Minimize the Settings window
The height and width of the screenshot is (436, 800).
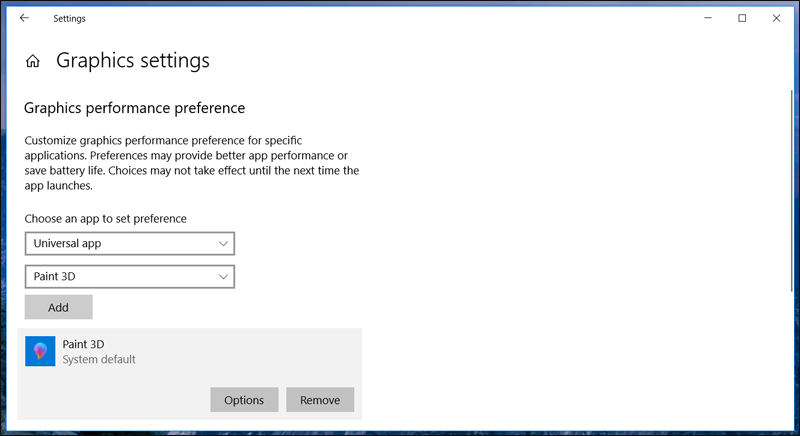point(708,18)
